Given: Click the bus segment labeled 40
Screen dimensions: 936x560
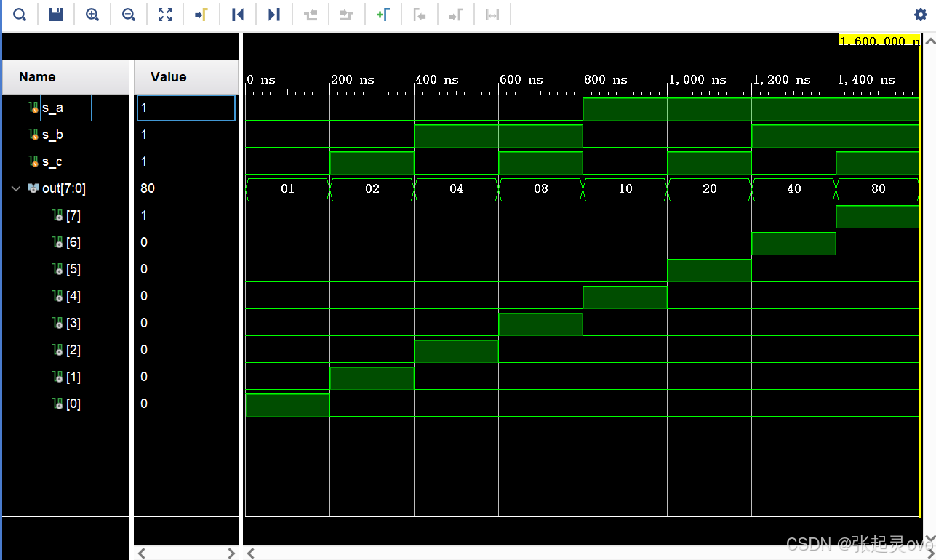Looking at the screenshot, I should [x=794, y=188].
